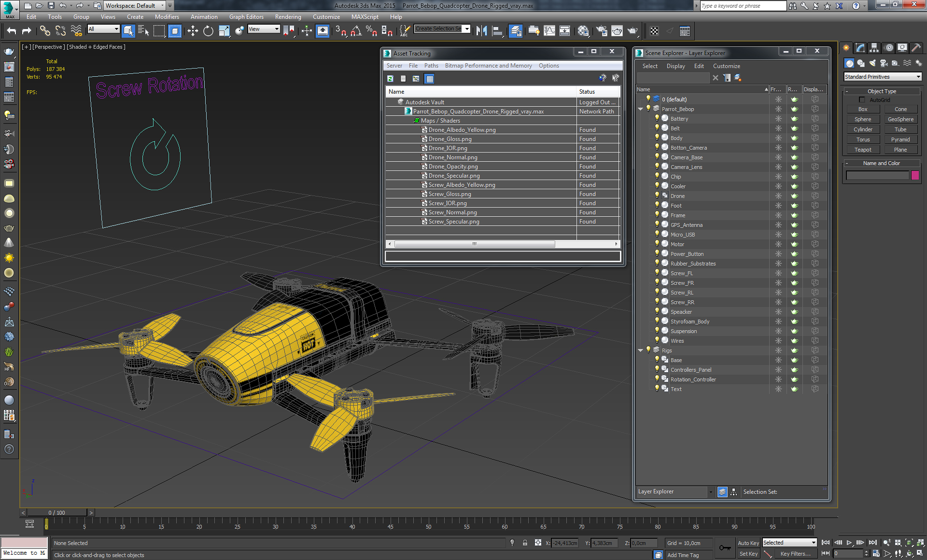Toggle the Layer Explorer toolbar button
The image size is (927, 560).
tap(516, 31)
